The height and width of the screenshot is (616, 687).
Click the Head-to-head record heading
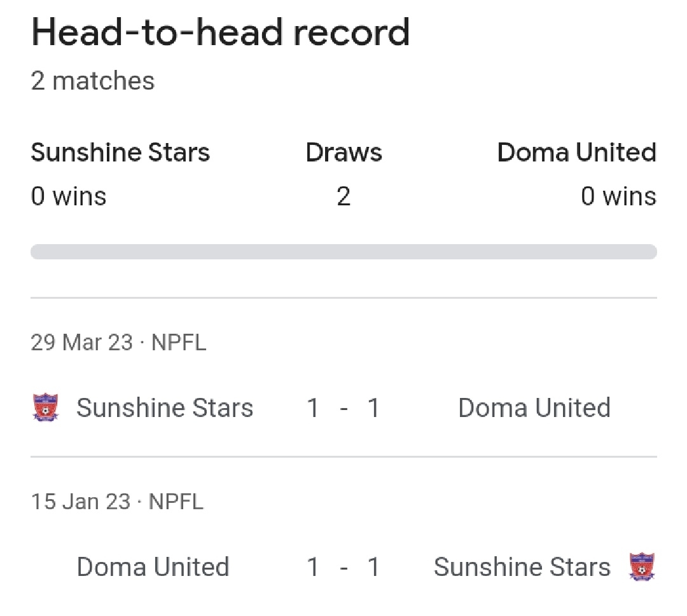220,32
